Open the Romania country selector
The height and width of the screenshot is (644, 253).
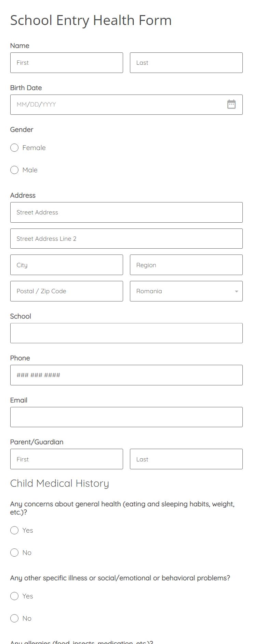tap(186, 291)
